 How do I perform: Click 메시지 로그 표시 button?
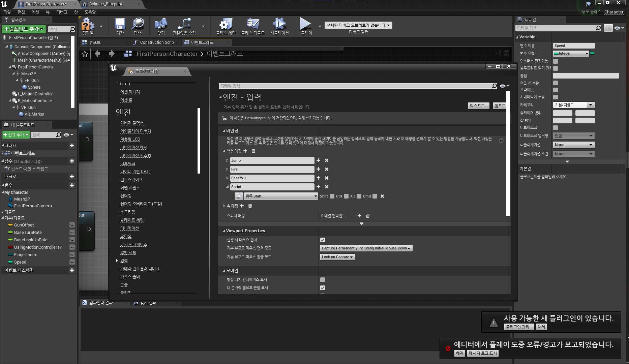(483, 353)
